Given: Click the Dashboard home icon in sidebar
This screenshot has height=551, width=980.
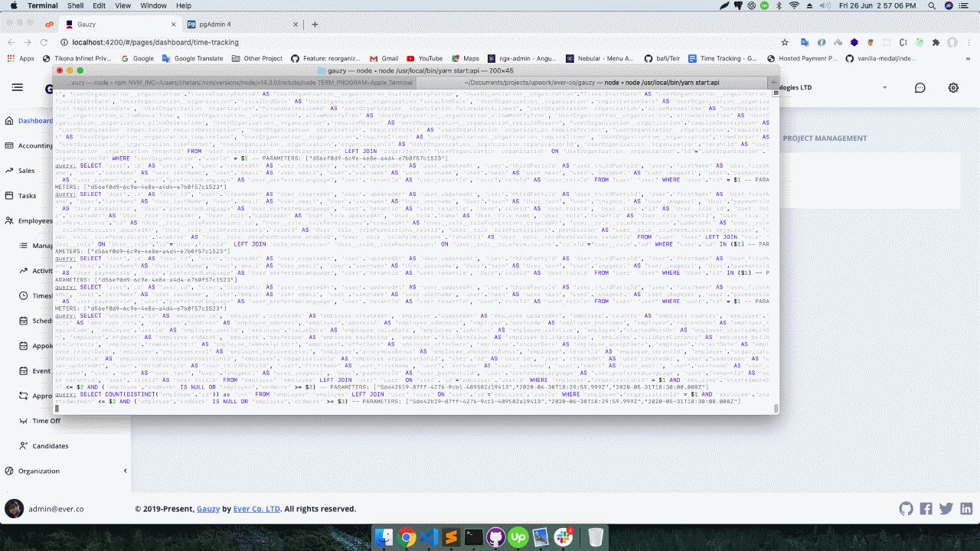Looking at the screenshot, I should [x=8, y=121].
